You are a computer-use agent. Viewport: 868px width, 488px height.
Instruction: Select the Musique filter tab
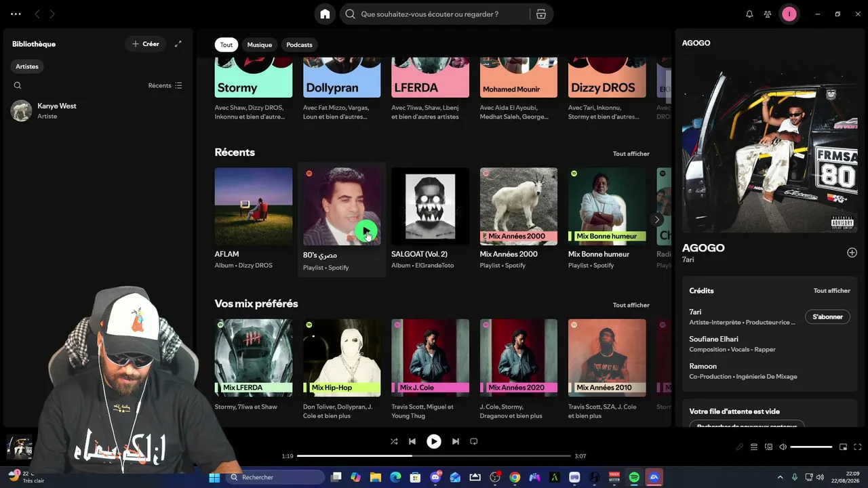[x=260, y=45]
